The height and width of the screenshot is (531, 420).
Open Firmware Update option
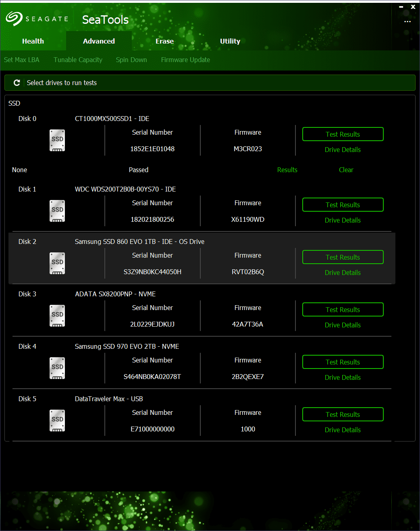(x=185, y=60)
